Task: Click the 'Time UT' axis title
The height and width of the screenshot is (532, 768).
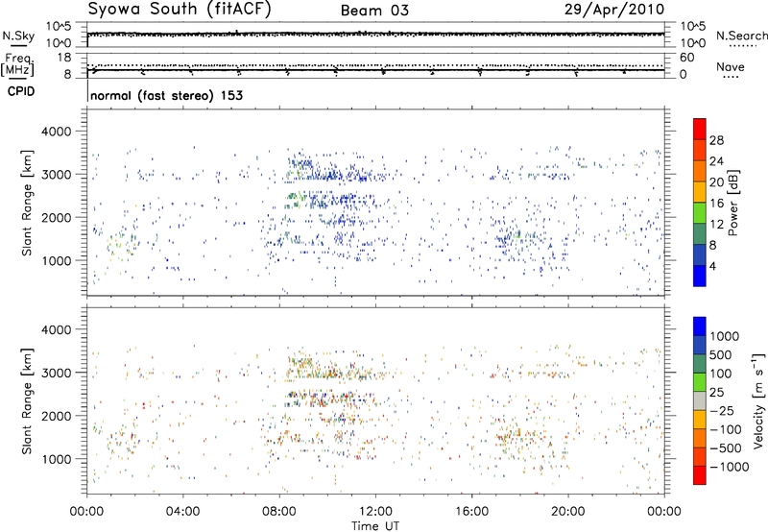Action: click(375, 526)
